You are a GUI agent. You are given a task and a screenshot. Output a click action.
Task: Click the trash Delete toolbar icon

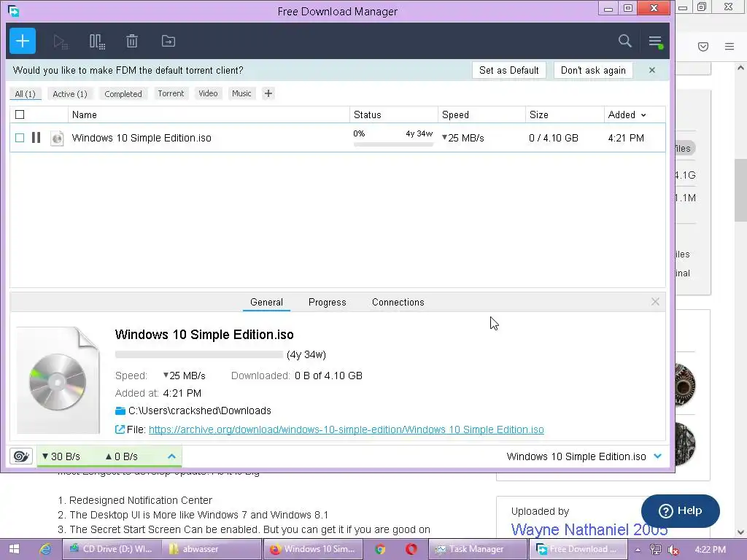tap(132, 42)
